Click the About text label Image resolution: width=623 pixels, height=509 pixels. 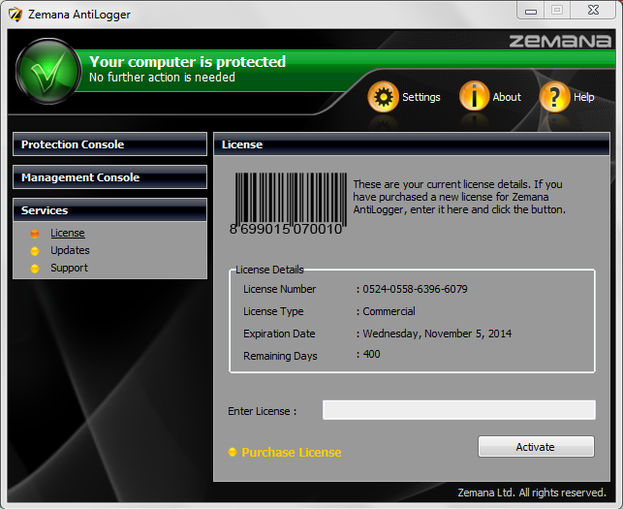(507, 97)
